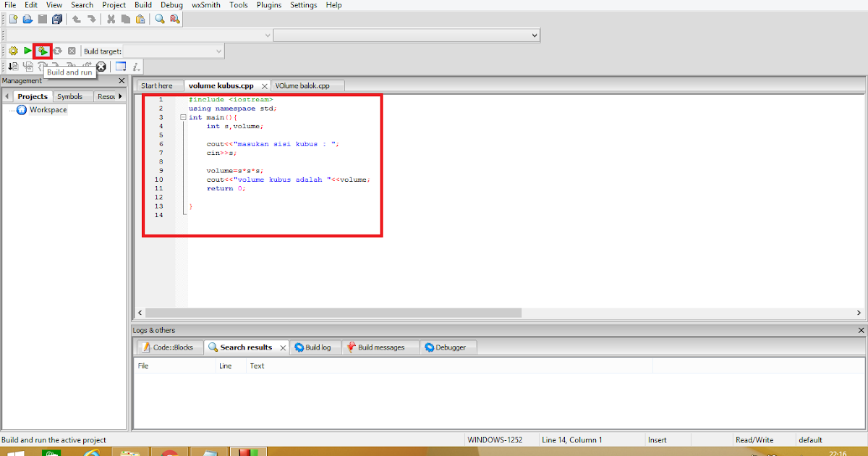Abort the build with the X icon

pyautogui.click(x=71, y=51)
